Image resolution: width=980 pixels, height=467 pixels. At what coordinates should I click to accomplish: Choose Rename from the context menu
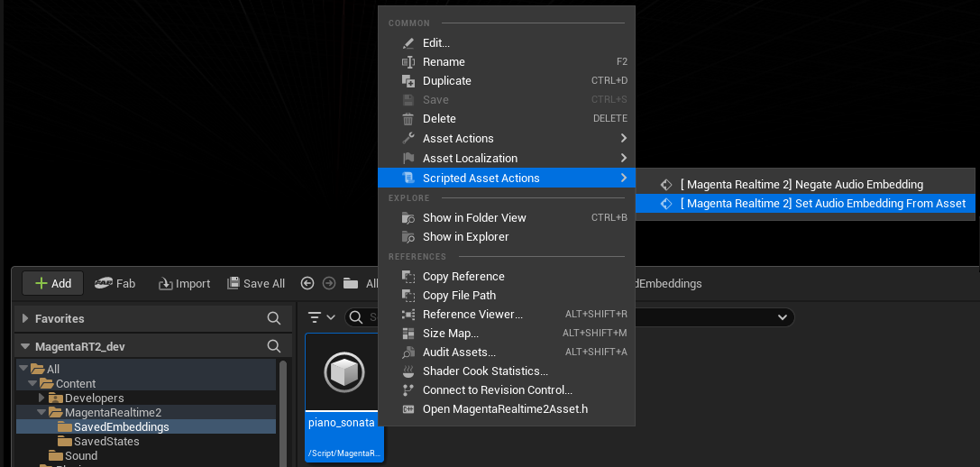[507, 62]
